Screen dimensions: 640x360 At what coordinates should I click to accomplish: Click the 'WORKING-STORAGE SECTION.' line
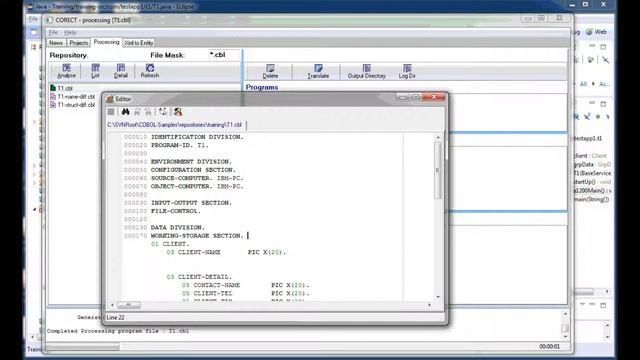click(x=197, y=236)
